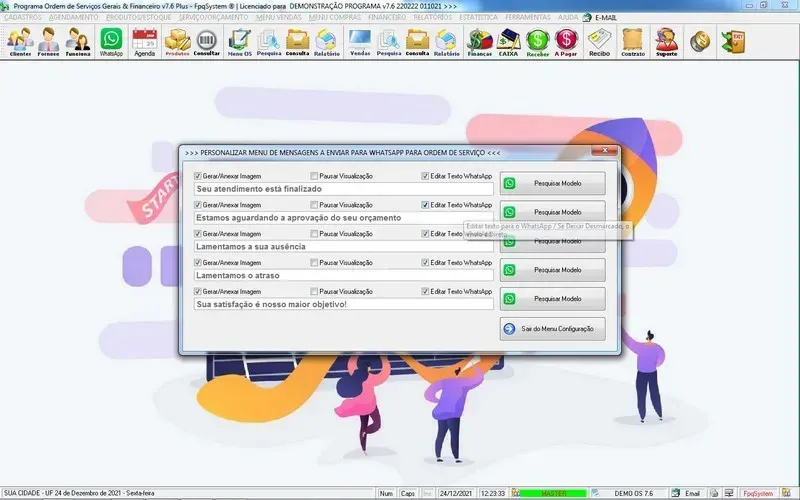Image resolution: width=800 pixels, height=500 pixels.
Task: Click the 'Seu atendimento está finalizado' text field
Action: pyautogui.click(x=344, y=188)
